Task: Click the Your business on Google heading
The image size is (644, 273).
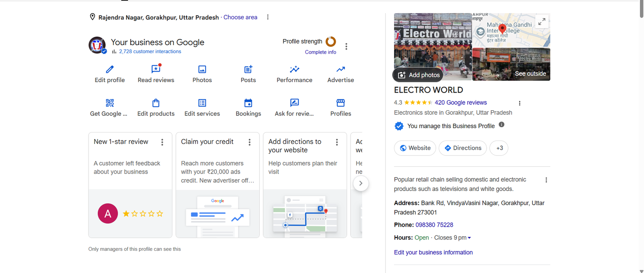Action: 157,42
